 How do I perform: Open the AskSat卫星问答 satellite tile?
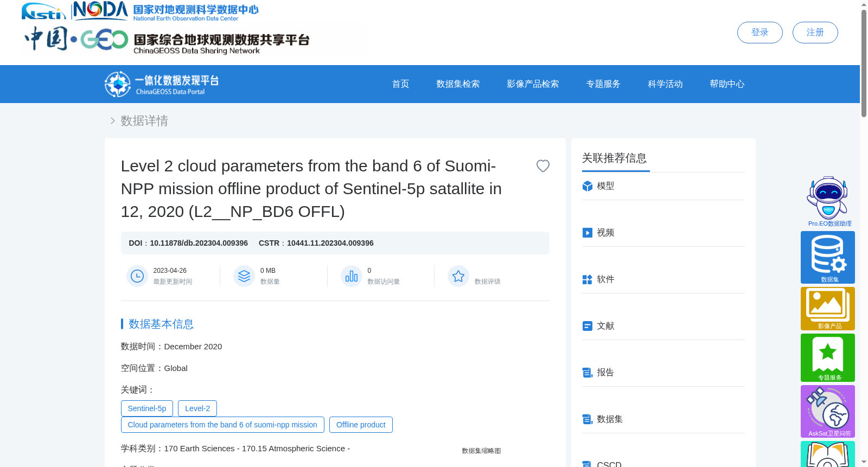[828, 411]
